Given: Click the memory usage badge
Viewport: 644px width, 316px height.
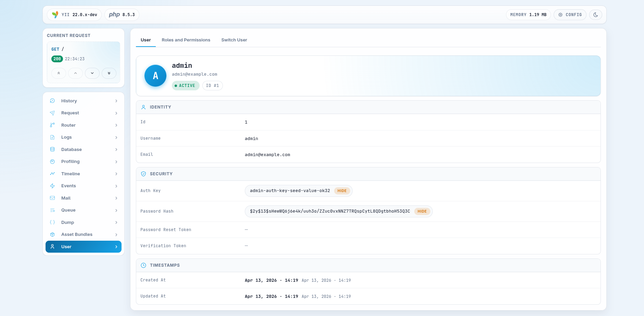Looking at the screenshot, I should click(x=528, y=15).
